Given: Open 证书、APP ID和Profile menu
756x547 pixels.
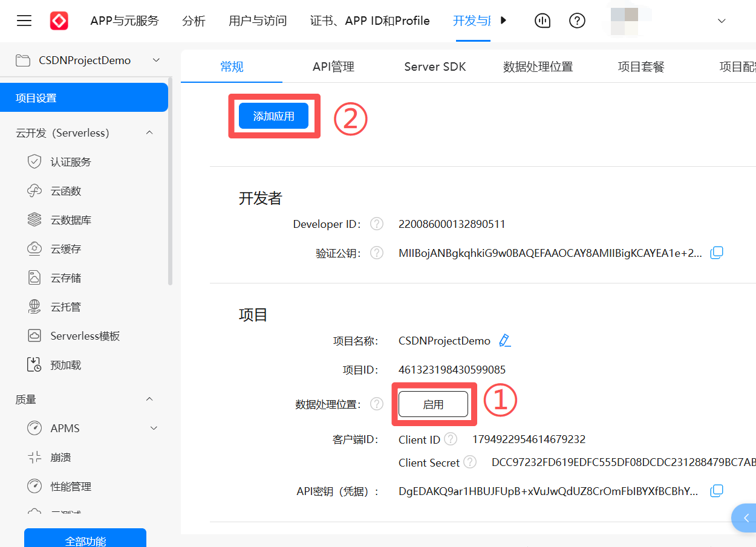Looking at the screenshot, I should click(370, 21).
